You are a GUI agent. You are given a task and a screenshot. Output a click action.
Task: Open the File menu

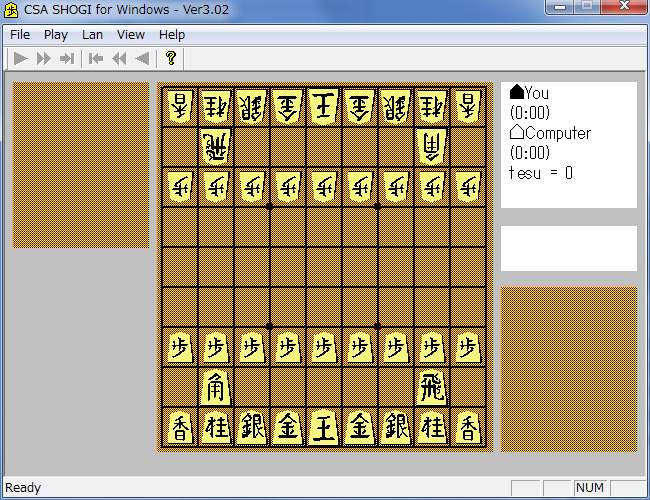click(20, 35)
